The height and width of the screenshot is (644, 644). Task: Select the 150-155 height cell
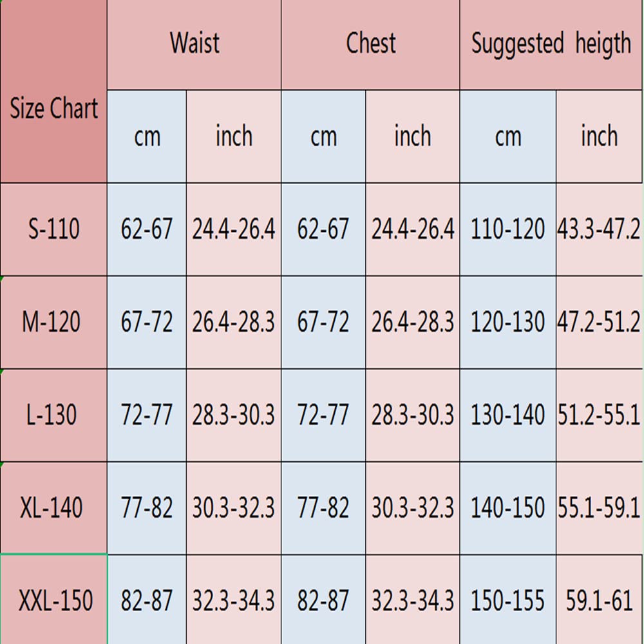pyautogui.click(x=507, y=601)
